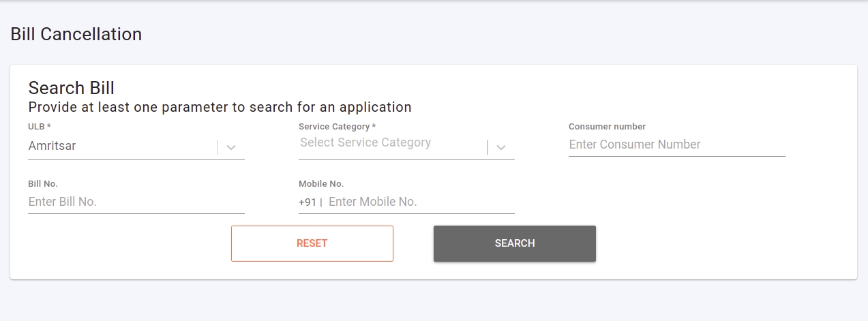868x321 pixels.
Task: Click the +91 country code prefix
Action: tap(308, 202)
